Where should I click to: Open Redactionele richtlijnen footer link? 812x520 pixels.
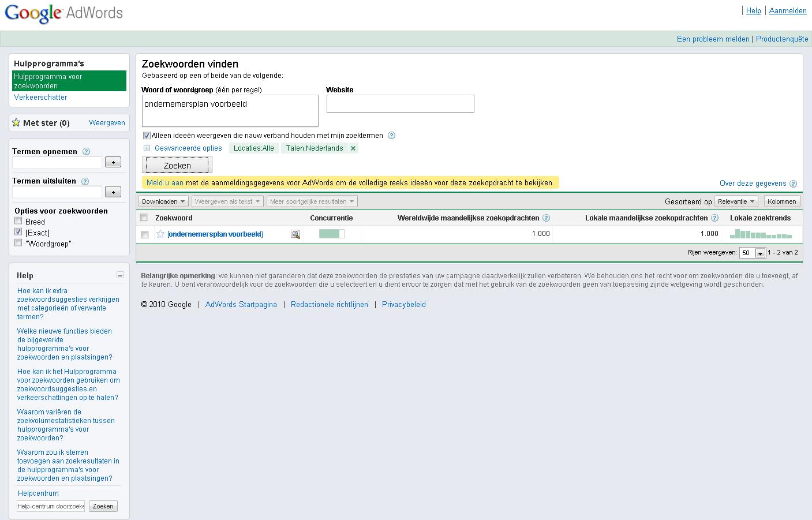[330, 305]
